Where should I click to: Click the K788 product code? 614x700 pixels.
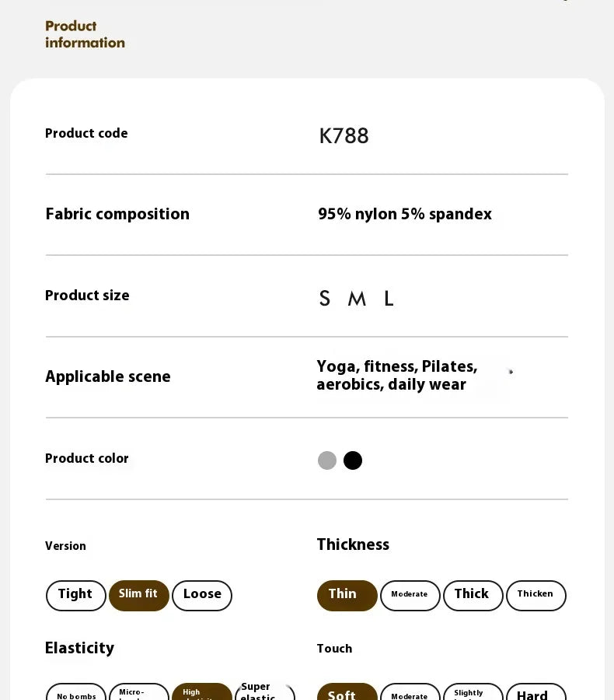(344, 135)
